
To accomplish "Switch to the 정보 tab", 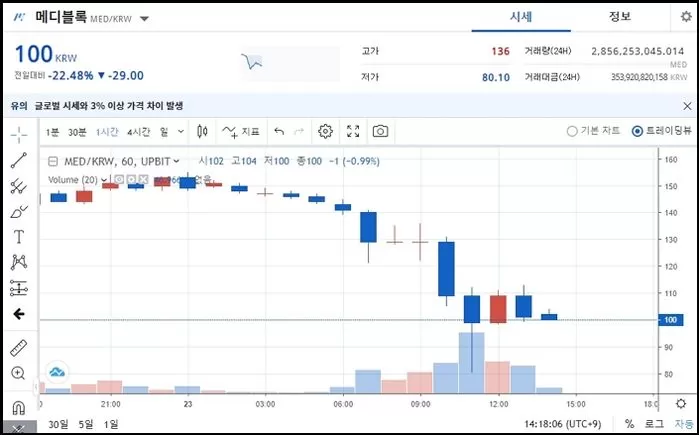I will point(620,17).
